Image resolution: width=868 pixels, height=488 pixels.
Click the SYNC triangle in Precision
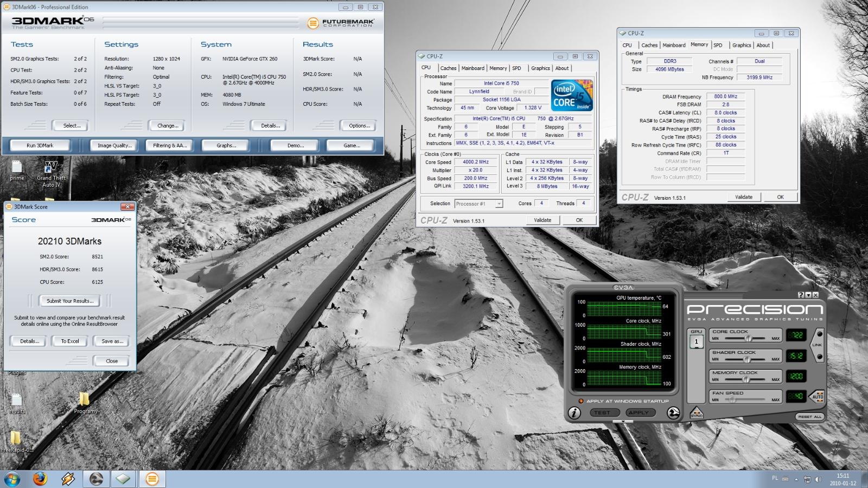point(697,414)
